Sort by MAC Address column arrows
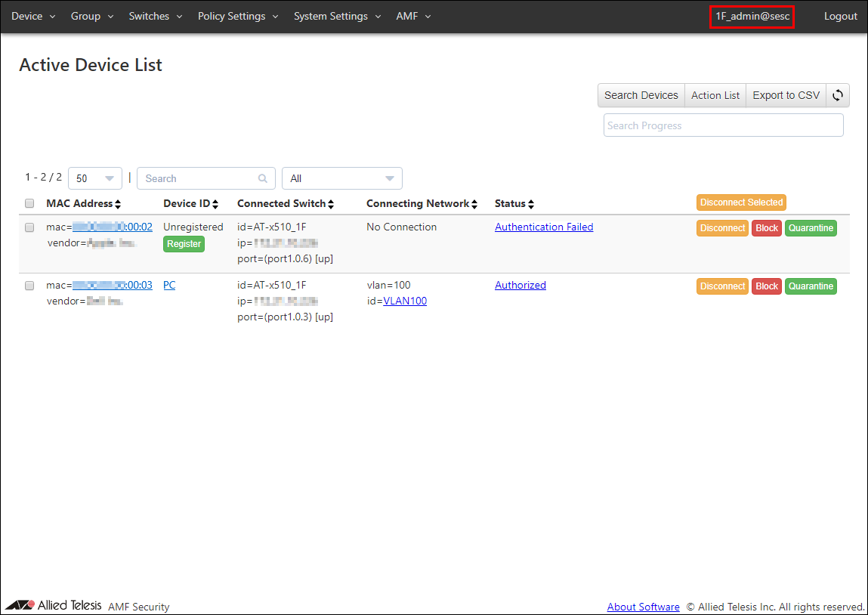Image resolution: width=868 pixels, height=615 pixels. click(x=118, y=204)
